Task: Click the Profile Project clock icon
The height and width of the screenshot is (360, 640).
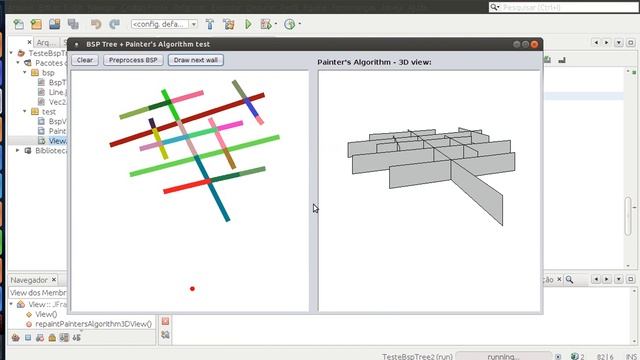Action: (x=289, y=24)
